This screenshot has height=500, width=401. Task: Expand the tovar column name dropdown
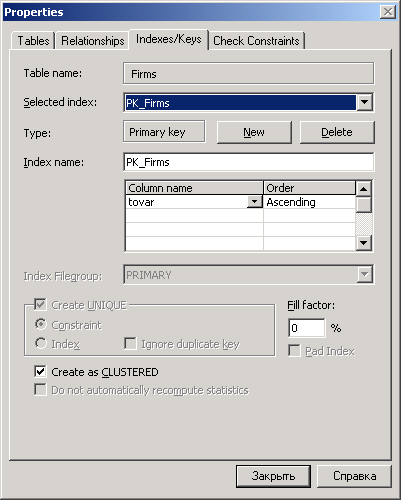(x=255, y=202)
